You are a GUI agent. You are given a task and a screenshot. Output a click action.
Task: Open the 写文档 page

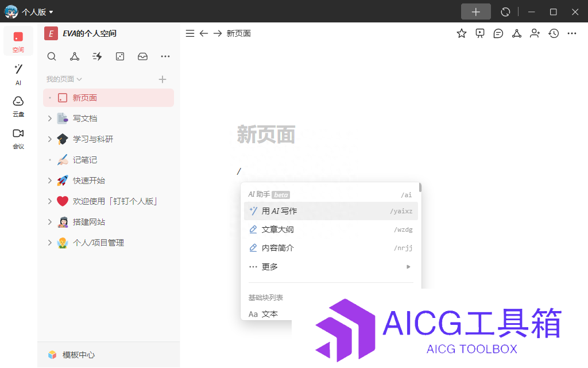85,118
